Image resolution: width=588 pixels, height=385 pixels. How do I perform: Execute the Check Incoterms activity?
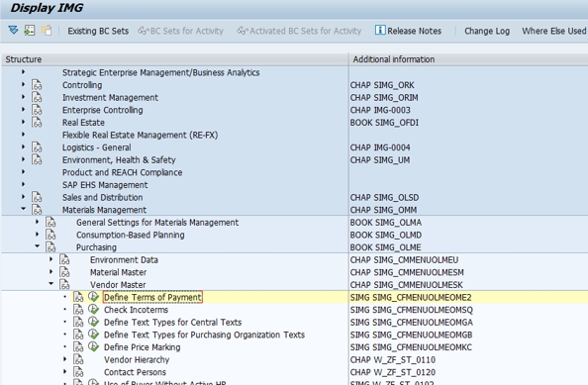point(93,309)
